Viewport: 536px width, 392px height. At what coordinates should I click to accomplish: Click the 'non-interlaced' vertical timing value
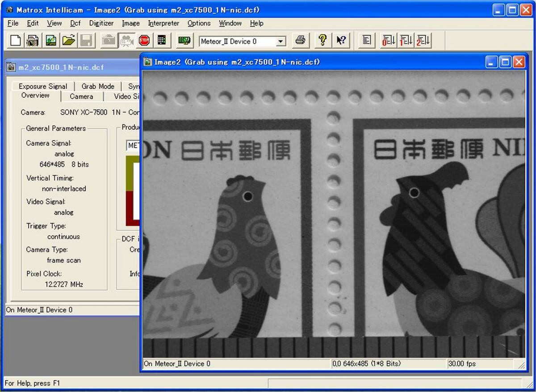click(64, 188)
